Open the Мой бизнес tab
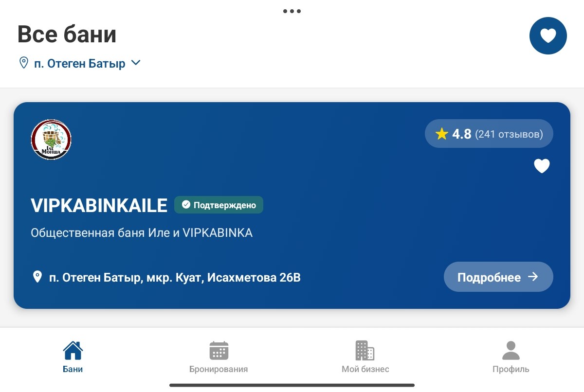 pyautogui.click(x=365, y=357)
